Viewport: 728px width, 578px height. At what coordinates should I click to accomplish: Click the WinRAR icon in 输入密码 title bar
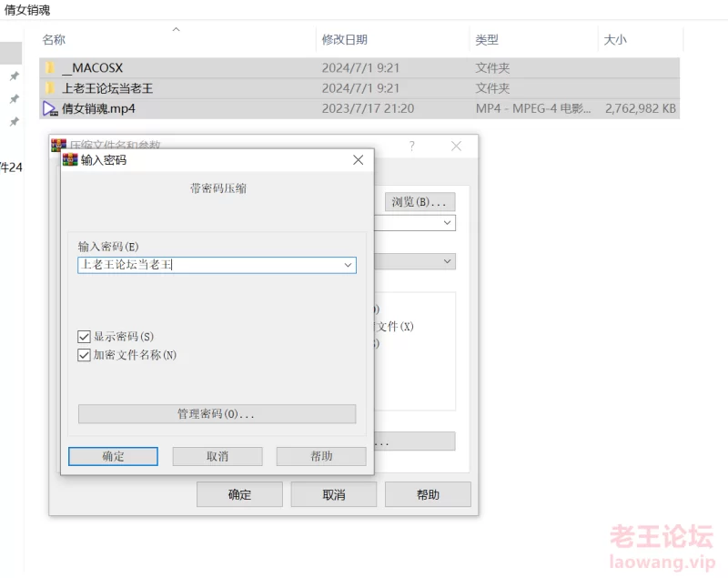[x=70, y=159]
